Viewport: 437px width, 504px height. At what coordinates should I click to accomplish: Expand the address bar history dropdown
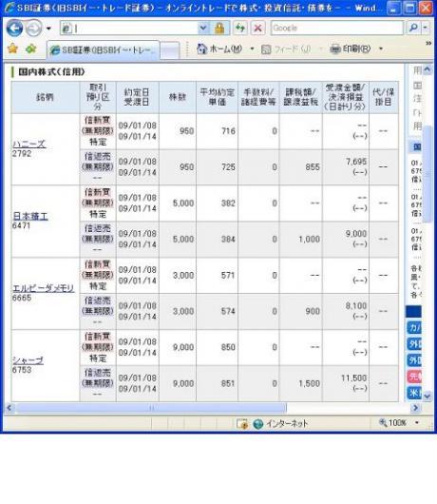(203, 29)
